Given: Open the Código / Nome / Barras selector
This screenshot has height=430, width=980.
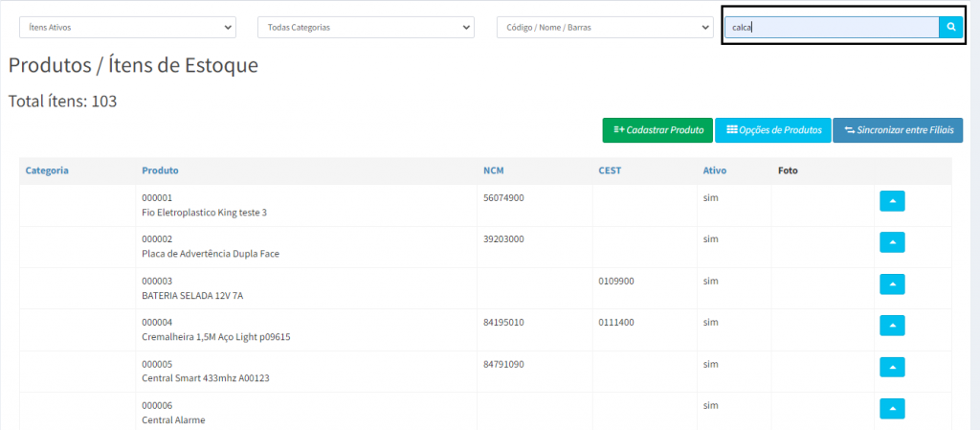Looking at the screenshot, I should pyautogui.click(x=604, y=28).
